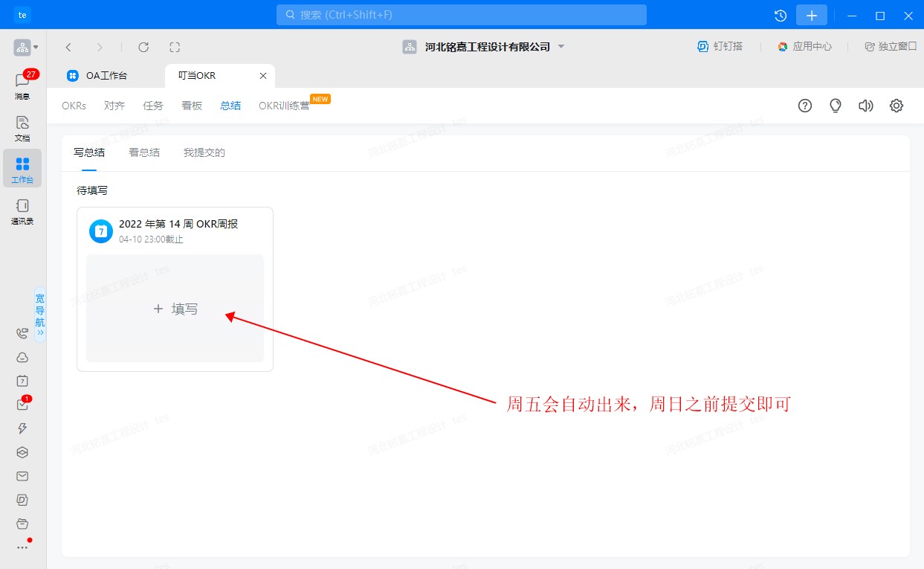Expand the organization switcher at sidebar top

point(25,48)
